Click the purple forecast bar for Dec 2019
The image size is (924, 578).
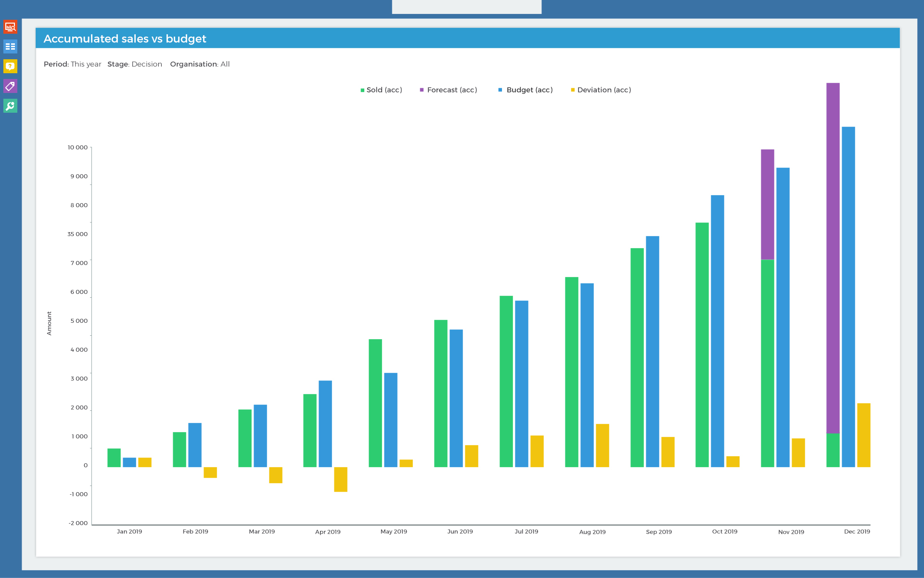pyautogui.click(x=833, y=258)
